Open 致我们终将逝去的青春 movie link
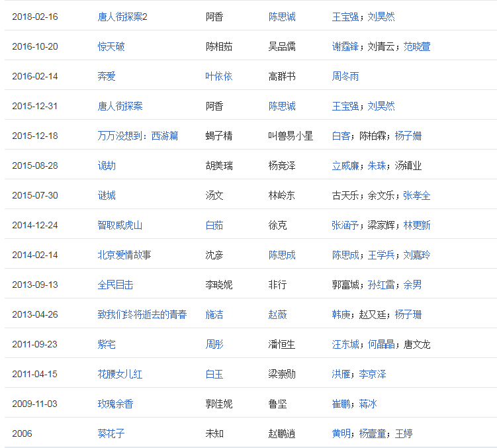Viewport: 497px width, 448px height. click(x=142, y=315)
